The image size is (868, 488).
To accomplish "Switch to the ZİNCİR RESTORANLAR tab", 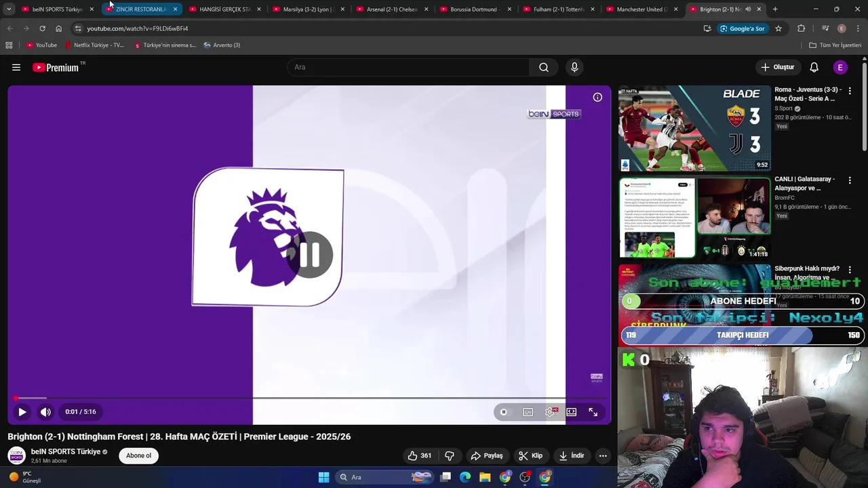I will pyautogui.click(x=140, y=9).
